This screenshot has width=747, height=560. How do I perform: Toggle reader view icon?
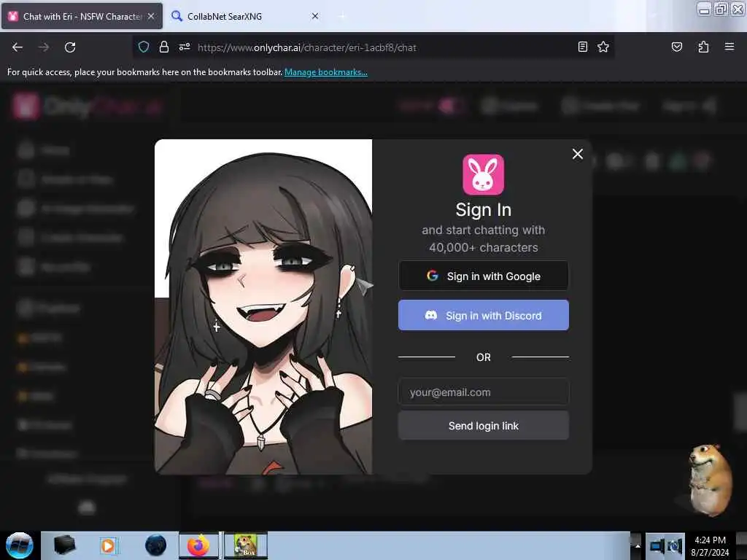click(x=583, y=47)
